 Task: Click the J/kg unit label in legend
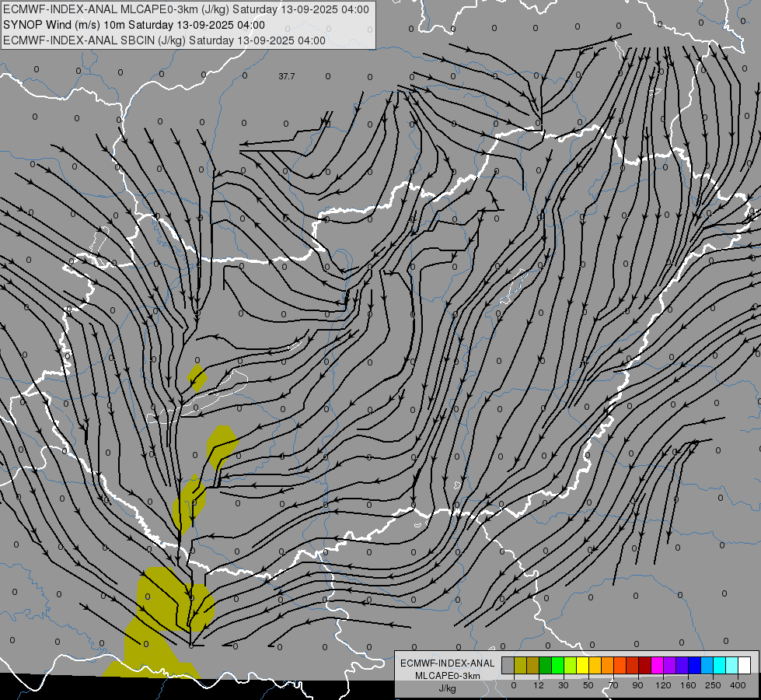point(447,688)
